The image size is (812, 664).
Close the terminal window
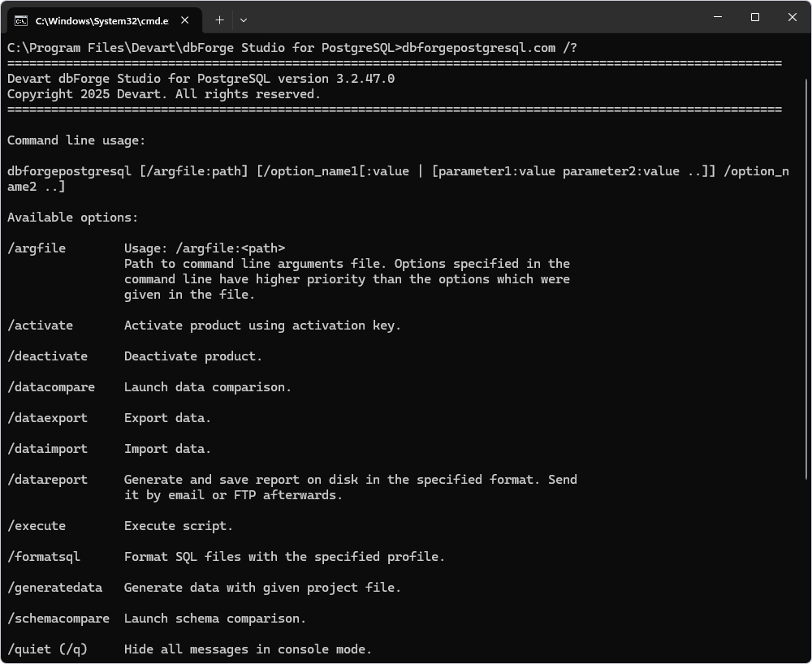[x=793, y=17]
